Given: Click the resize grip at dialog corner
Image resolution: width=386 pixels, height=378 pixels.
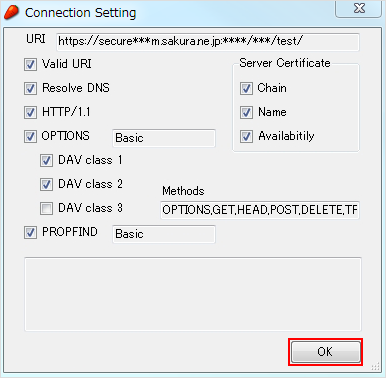Looking at the screenshot, I should 376,367.
